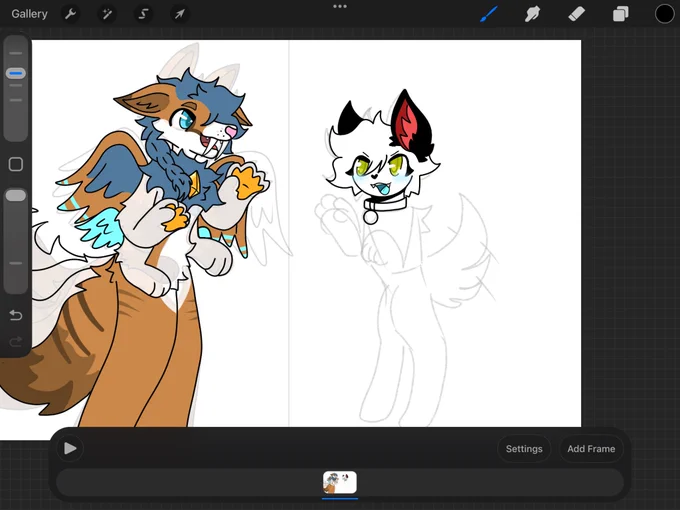The image size is (680, 510).
Task: Select the frame thumbnail in timeline
Action: click(340, 482)
